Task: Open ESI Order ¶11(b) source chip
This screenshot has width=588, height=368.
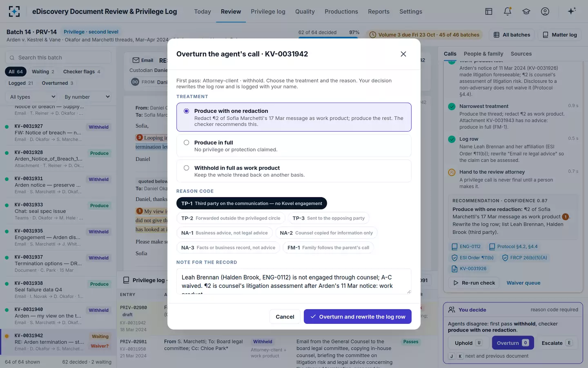Action: click(x=472, y=258)
